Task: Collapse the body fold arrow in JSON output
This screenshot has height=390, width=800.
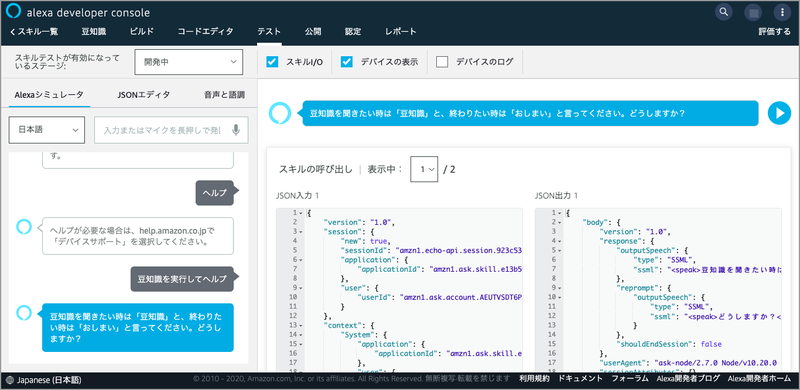Action: click(x=560, y=222)
